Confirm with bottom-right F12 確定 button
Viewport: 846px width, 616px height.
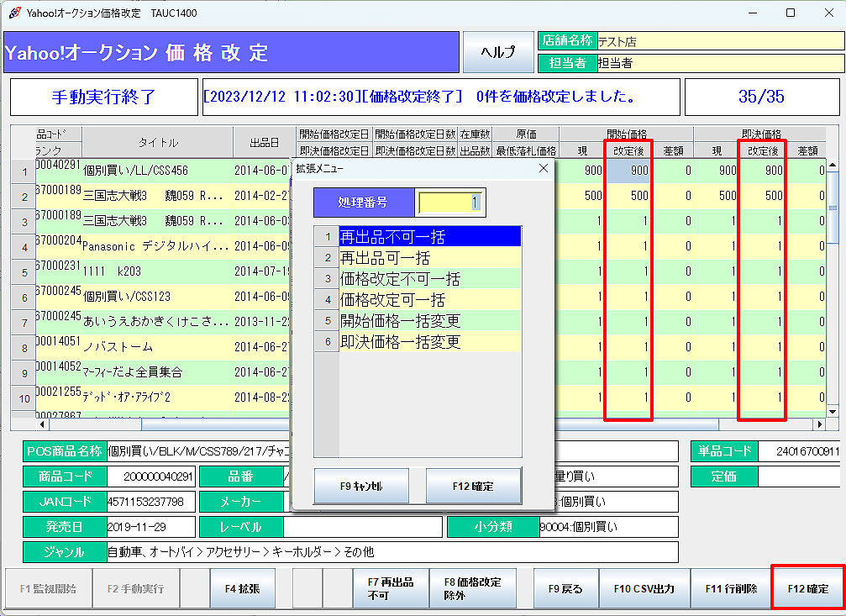tap(807, 588)
